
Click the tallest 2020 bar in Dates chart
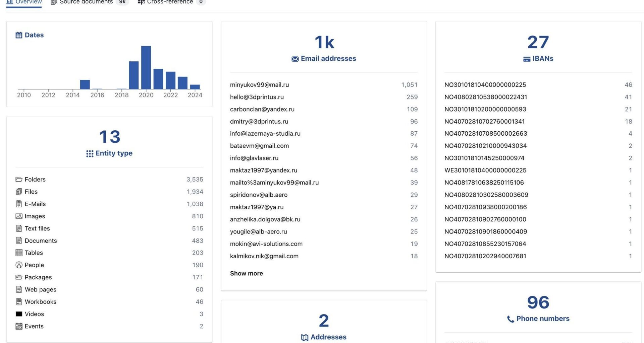[146, 67]
